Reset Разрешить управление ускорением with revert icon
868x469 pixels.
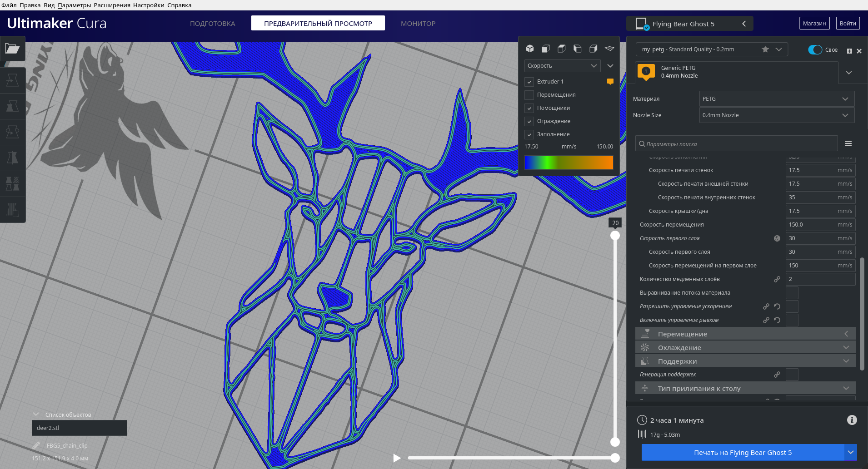click(777, 306)
